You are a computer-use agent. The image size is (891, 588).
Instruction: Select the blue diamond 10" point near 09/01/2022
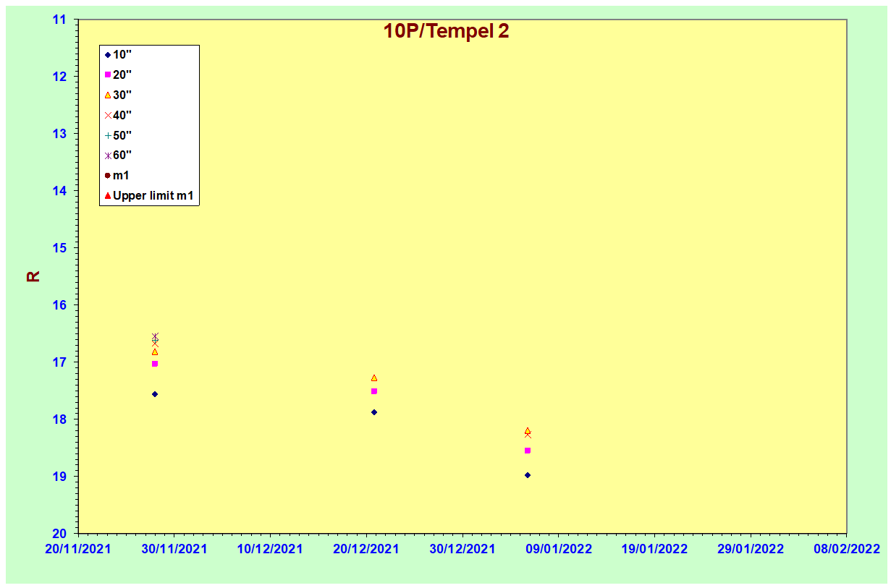528,475
